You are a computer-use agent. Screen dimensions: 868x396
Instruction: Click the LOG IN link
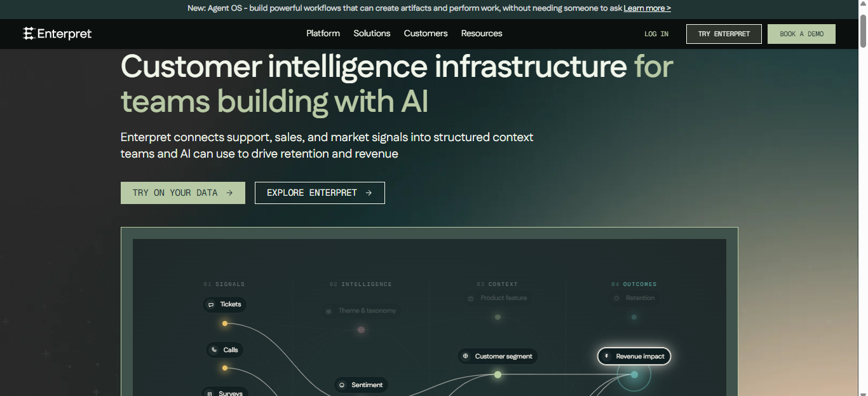click(656, 34)
